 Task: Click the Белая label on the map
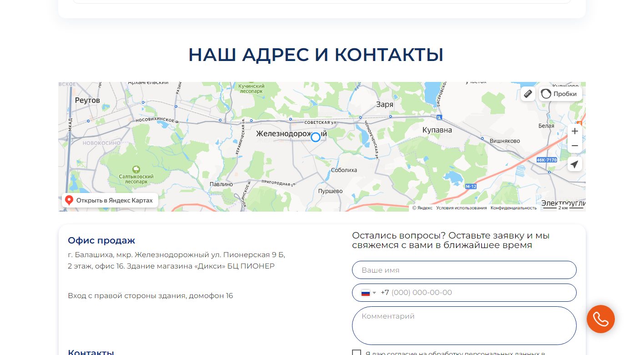(546, 126)
